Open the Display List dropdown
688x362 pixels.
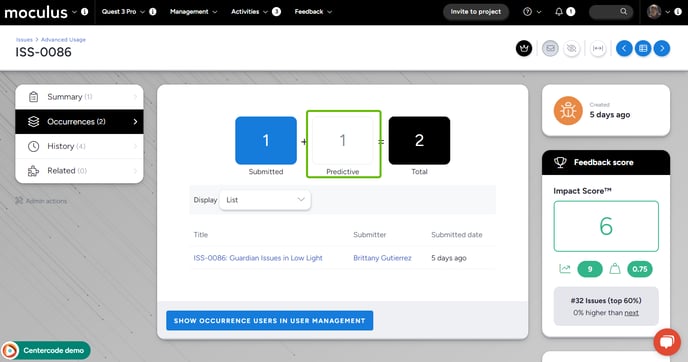tap(265, 200)
